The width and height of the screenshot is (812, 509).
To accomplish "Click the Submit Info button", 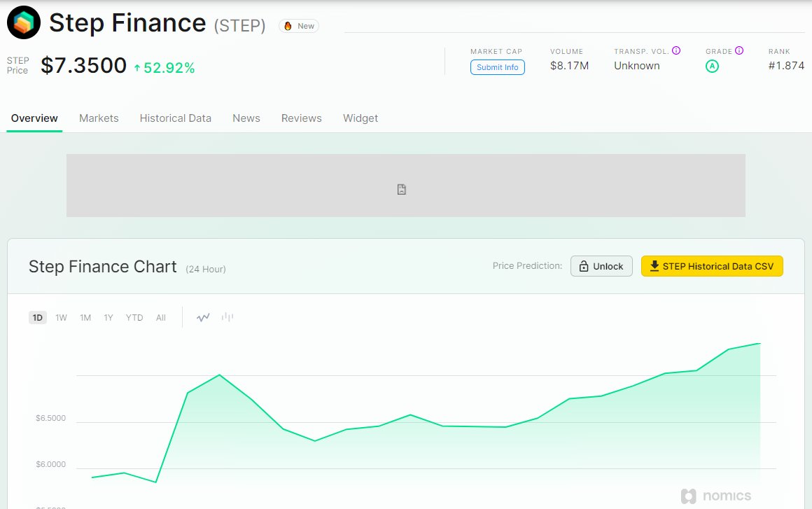I will tap(498, 67).
